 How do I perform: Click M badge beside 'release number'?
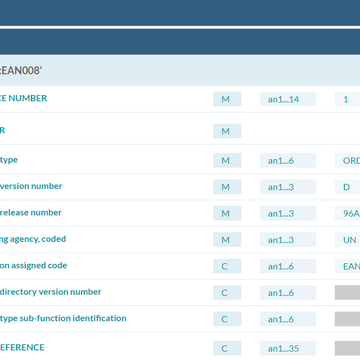[227, 213]
